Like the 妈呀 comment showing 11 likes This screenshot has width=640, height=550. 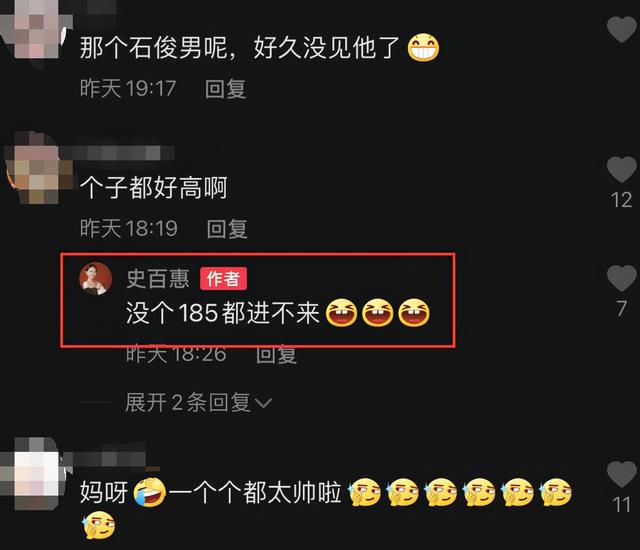[x=621, y=475]
